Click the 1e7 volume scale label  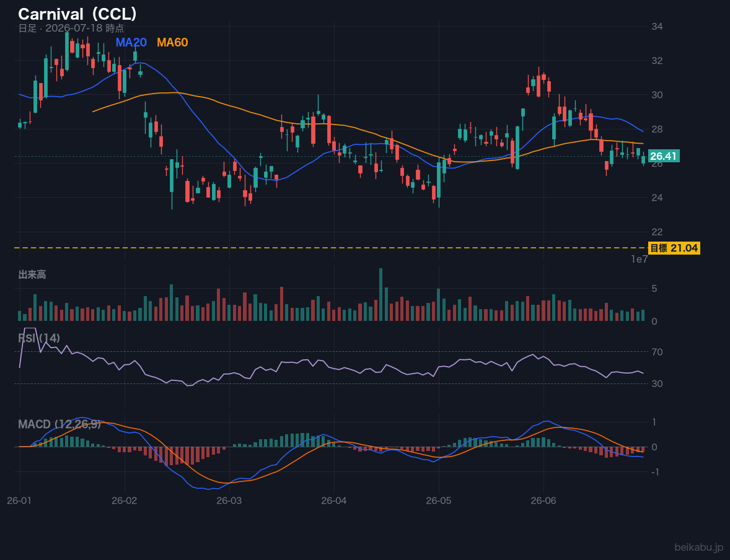[640, 260]
